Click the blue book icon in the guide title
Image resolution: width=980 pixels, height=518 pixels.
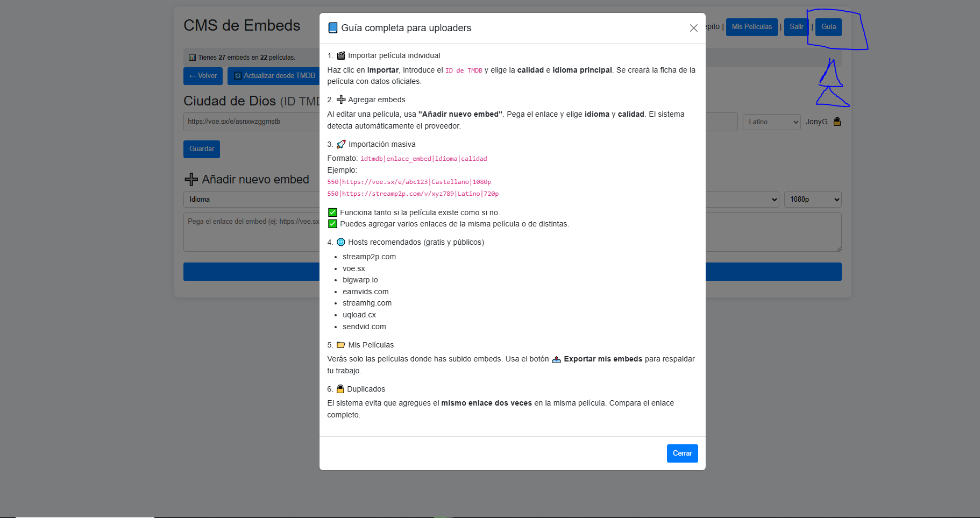(333, 28)
